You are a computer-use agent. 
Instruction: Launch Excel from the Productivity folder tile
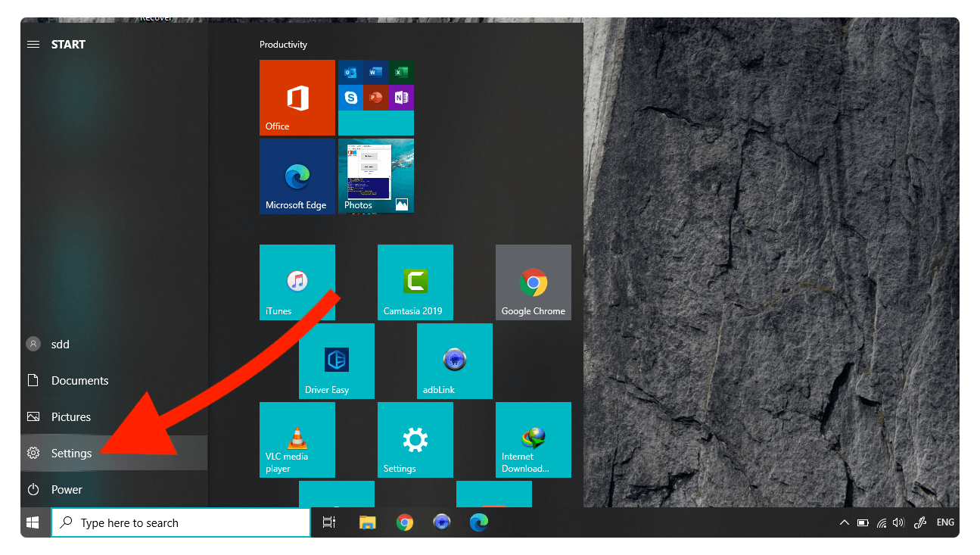pyautogui.click(x=401, y=73)
